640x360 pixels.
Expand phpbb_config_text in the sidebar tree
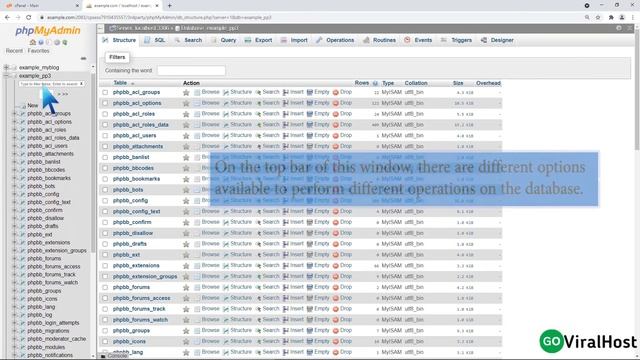[x=15, y=202]
